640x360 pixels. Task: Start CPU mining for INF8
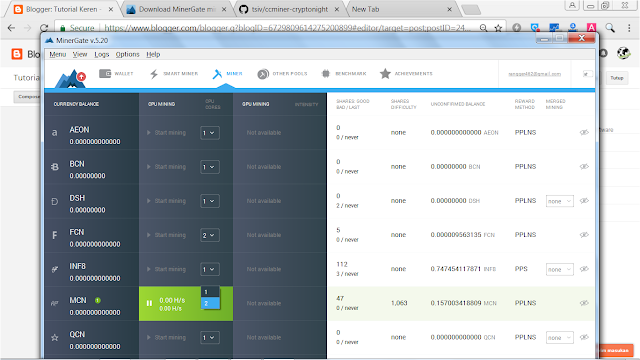166,269
